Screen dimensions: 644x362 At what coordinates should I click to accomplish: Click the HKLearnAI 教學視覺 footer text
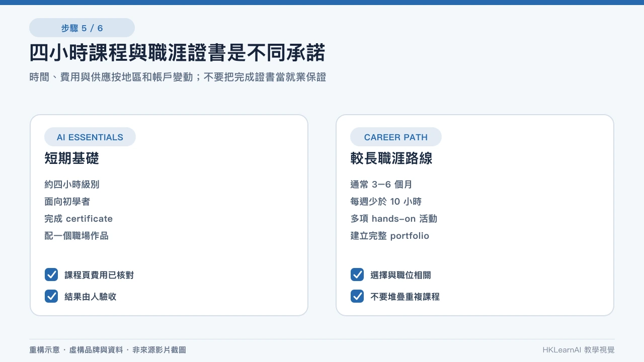click(x=579, y=350)
